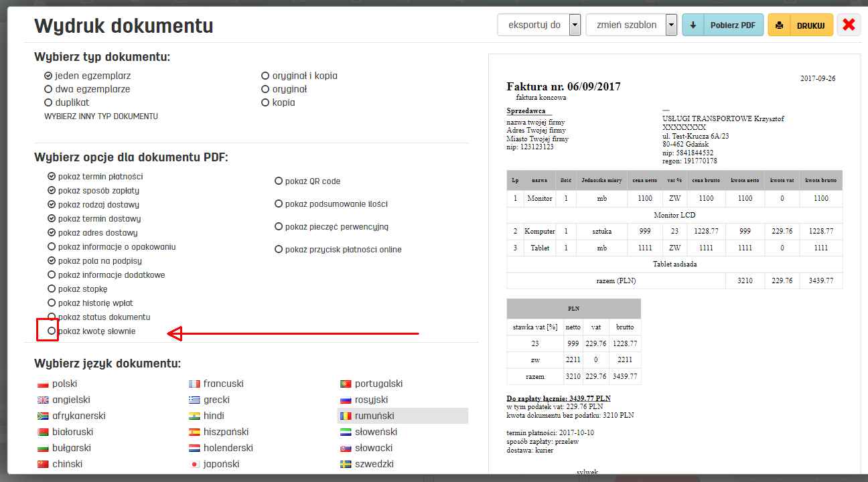This screenshot has width=868, height=482.
Task: Disable the pokaż termin płatności option
Action: (51, 176)
